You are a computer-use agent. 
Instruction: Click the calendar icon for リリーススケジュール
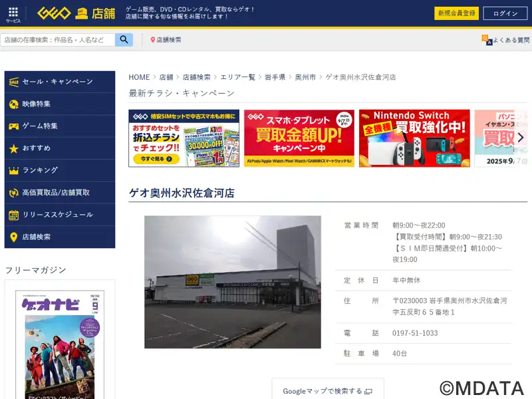pos(13,215)
